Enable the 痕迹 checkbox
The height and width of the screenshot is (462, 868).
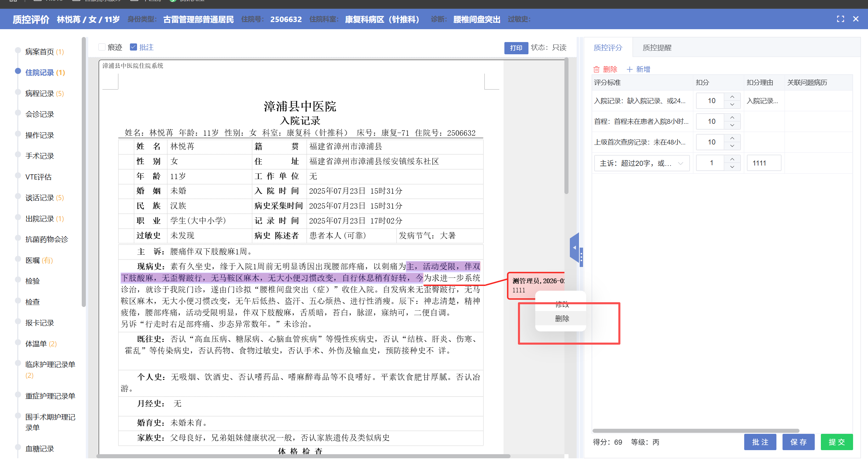102,47
